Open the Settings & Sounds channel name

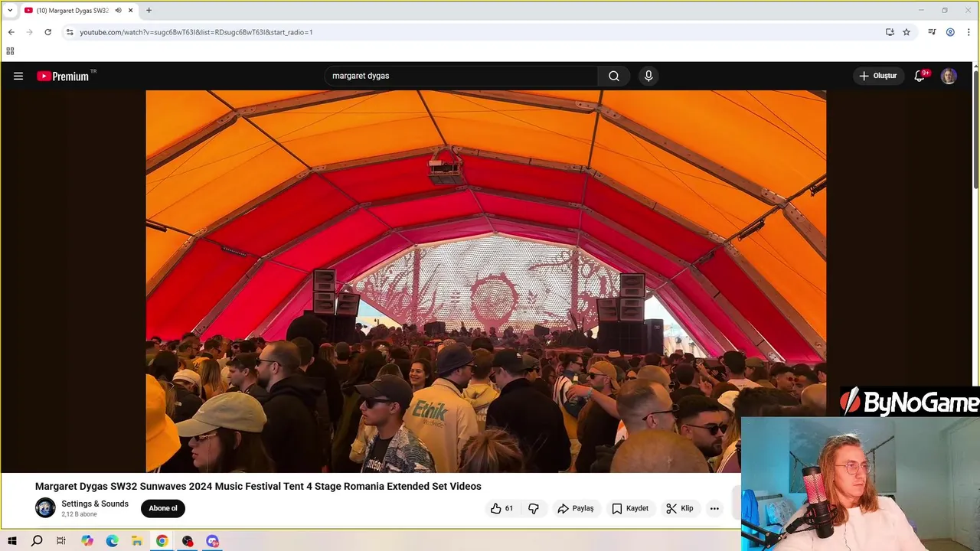click(95, 504)
